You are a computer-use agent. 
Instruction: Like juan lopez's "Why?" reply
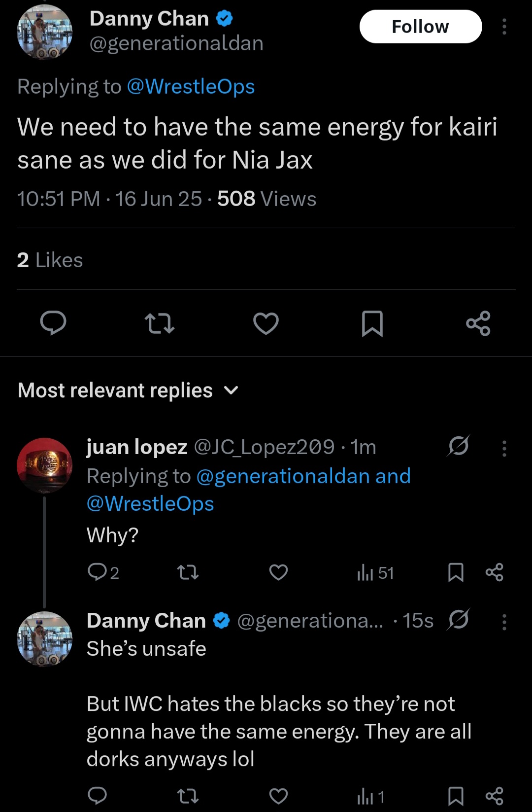pyautogui.click(x=278, y=572)
